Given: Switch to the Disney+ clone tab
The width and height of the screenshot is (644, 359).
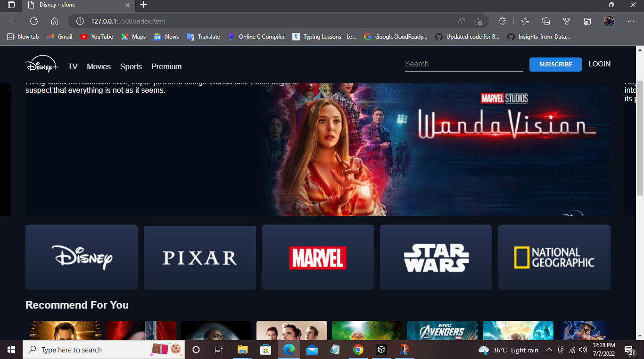Looking at the screenshot, I should click(66, 6).
